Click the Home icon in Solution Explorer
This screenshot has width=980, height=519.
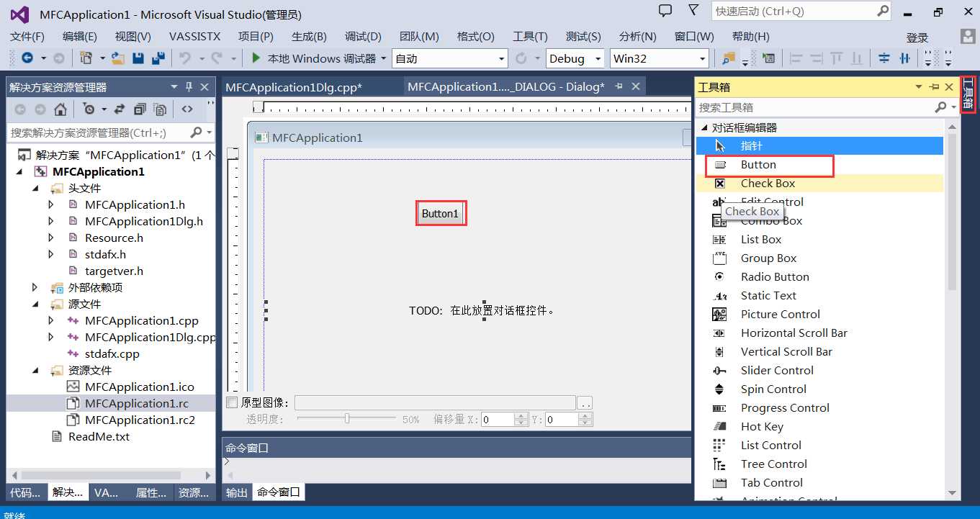(60, 109)
